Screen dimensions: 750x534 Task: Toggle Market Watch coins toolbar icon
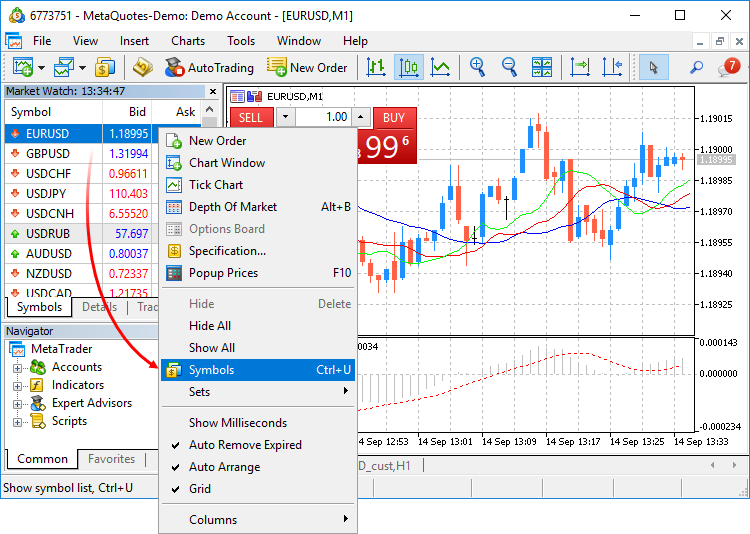(x=105, y=67)
